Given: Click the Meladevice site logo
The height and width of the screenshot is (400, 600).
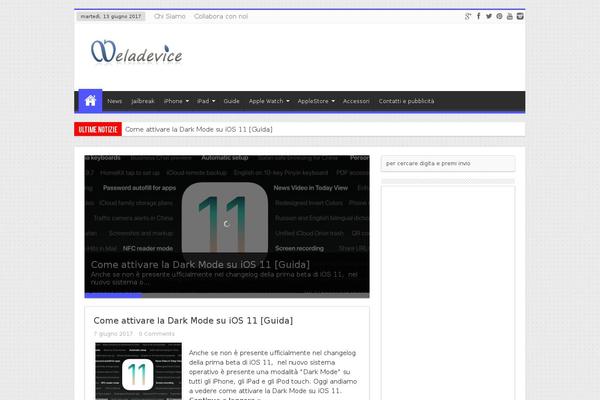Looking at the screenshot, I should click(137, 52).
